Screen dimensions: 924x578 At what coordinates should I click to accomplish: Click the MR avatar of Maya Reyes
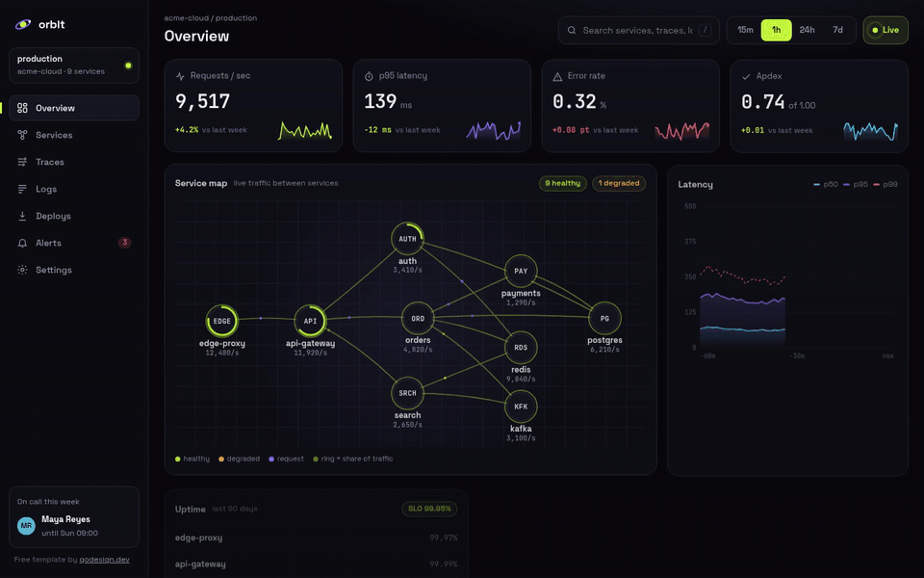point(27,526)
